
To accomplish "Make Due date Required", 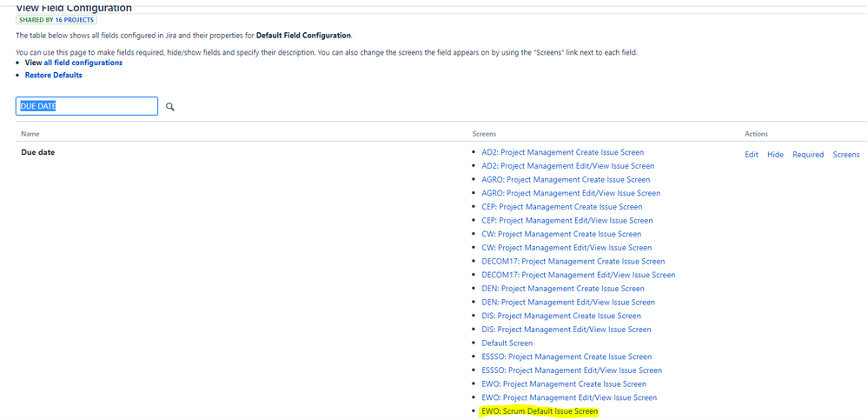I will tap(808, 155).
